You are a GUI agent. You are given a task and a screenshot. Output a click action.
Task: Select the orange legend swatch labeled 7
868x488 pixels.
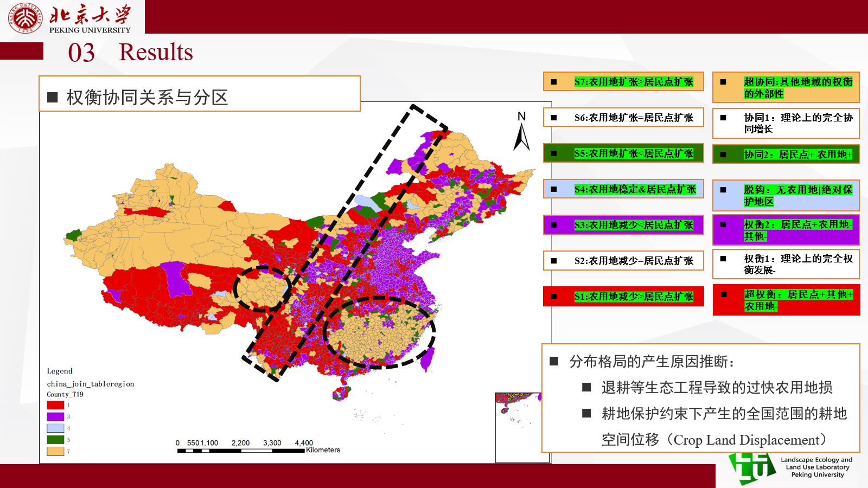point(55,451)
